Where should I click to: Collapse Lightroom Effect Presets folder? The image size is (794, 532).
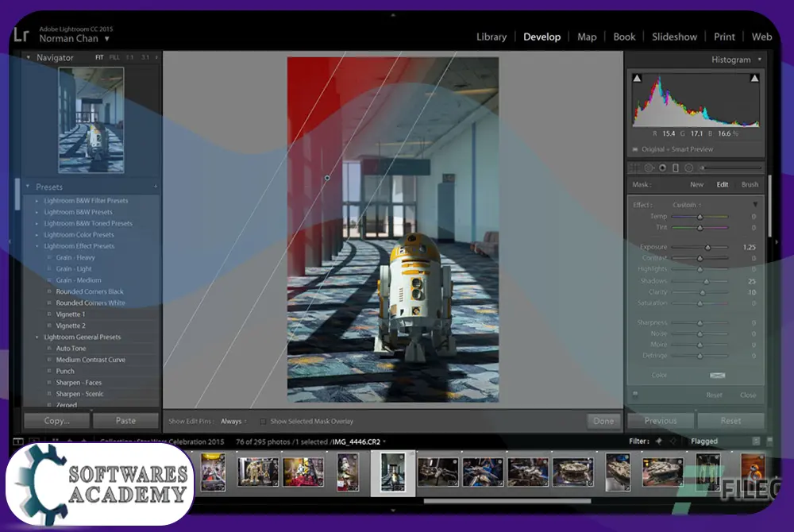tap(37, 246)
